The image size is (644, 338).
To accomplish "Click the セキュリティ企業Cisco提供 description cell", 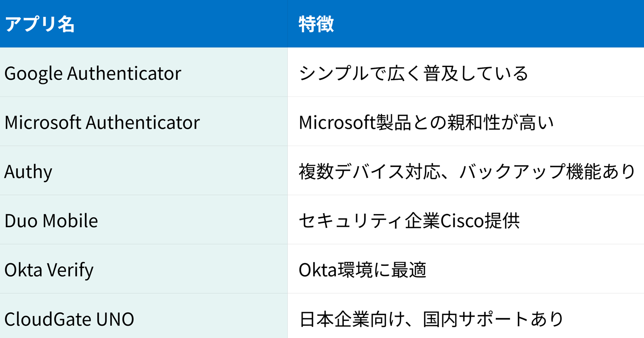I will tap(409, 221).
